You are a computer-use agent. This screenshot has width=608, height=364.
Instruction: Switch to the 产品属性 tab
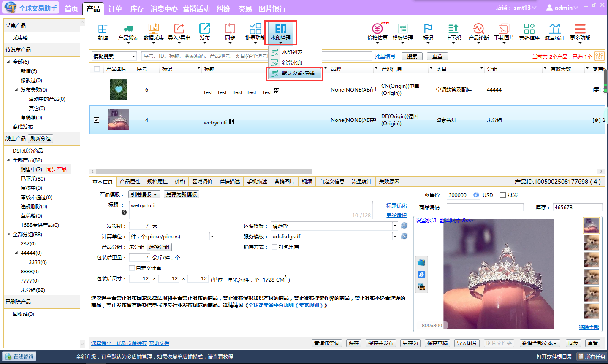click(130, 181)
